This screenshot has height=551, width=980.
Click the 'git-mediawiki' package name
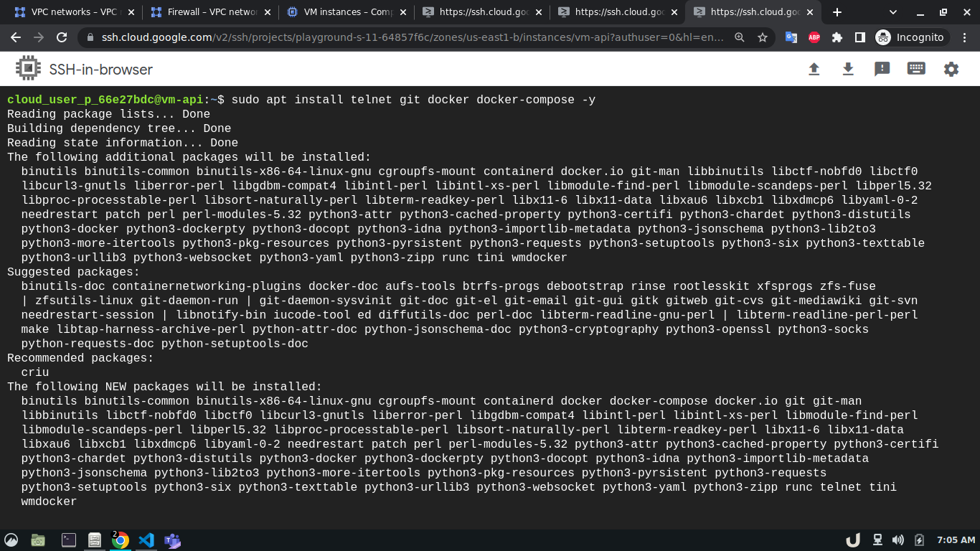tap(816, 301)
